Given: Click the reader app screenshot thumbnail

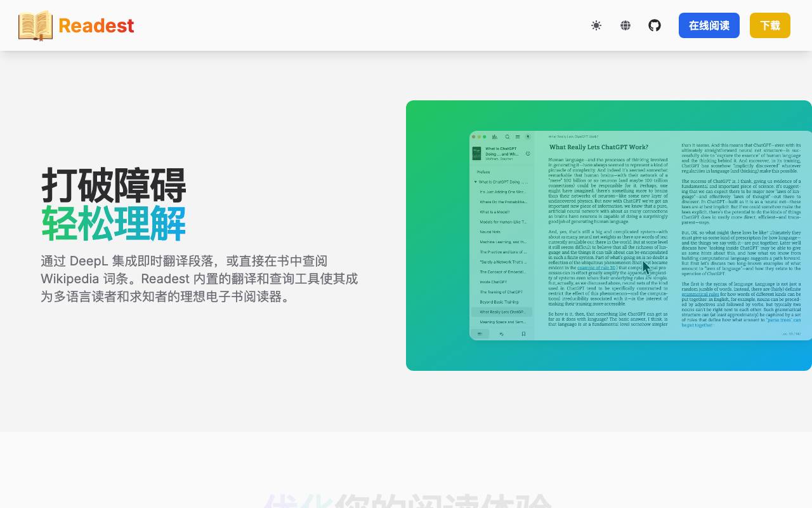Looking at the screenshot, I should [641, 236].
